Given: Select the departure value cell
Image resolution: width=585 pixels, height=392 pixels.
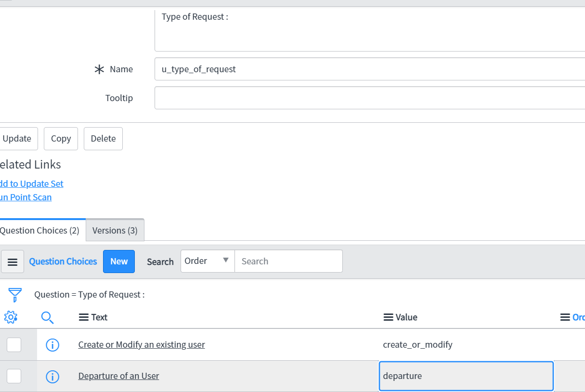Looking at the screenshot, I should pos(466,376).
